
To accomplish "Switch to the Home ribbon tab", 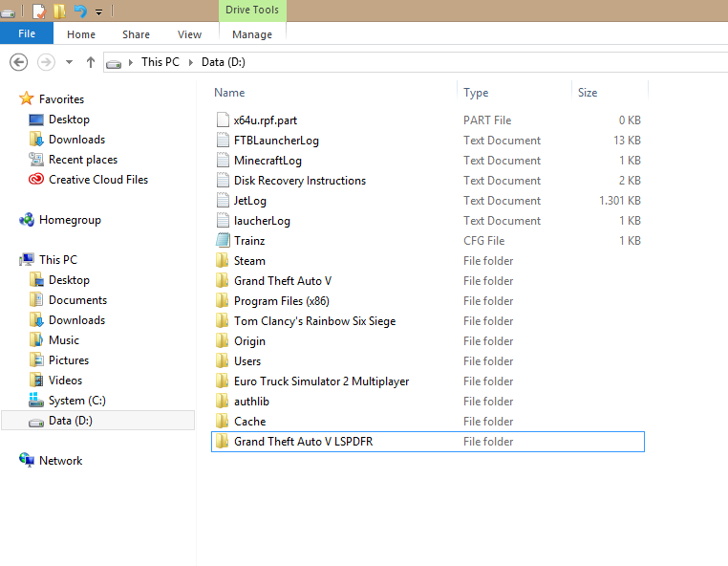I will (x=81, y=34).
